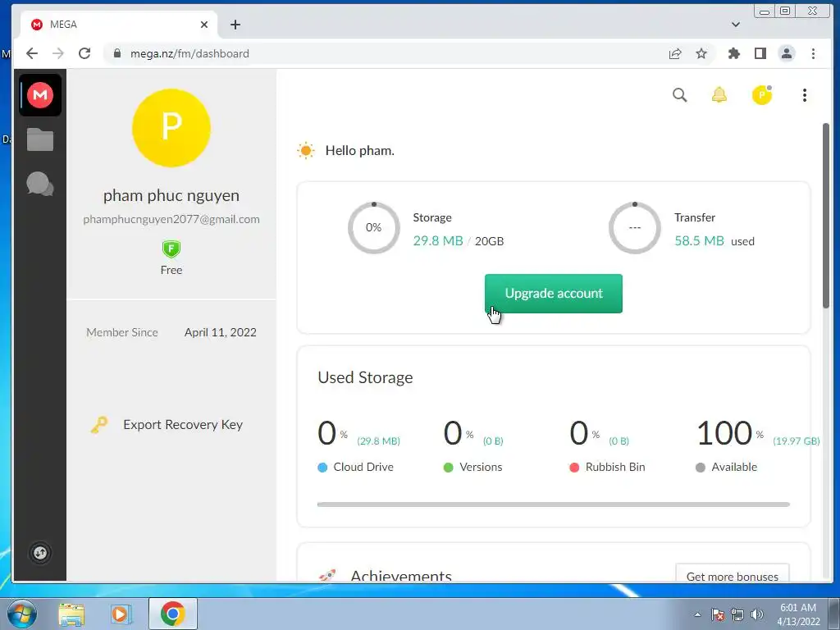The height and width of the screenshot is (630, 840).
Task: Click the Cloud Drive storage label
Action: (363, 467)
